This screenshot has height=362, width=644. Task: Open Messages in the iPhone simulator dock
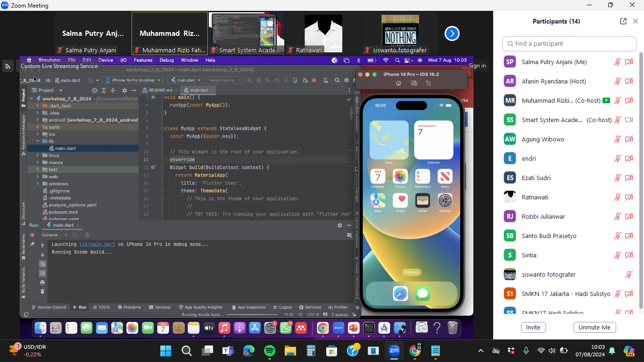(423, 294)
